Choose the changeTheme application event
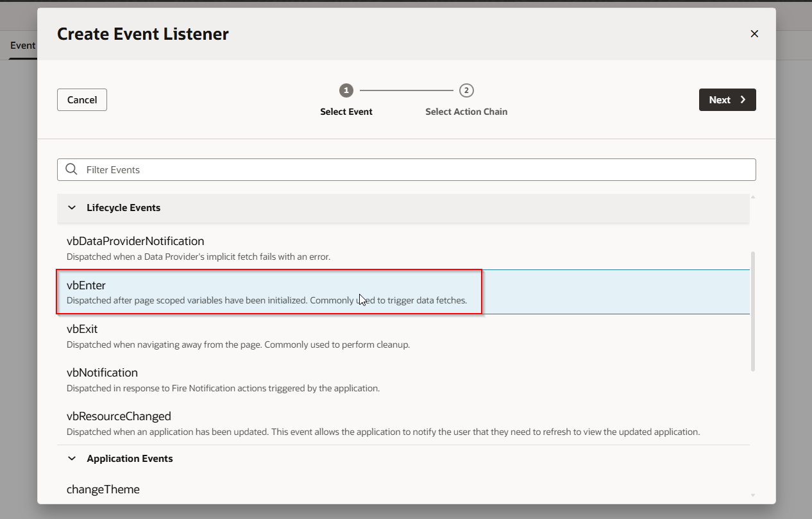 [103, 489]
